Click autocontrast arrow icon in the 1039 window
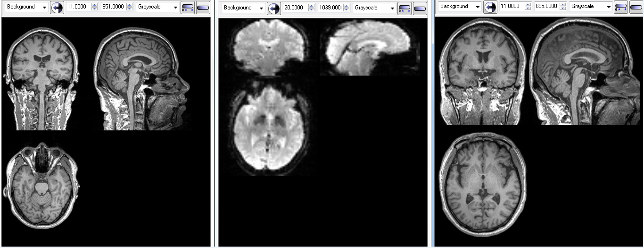644x248 pixels. tap(274, 8)
